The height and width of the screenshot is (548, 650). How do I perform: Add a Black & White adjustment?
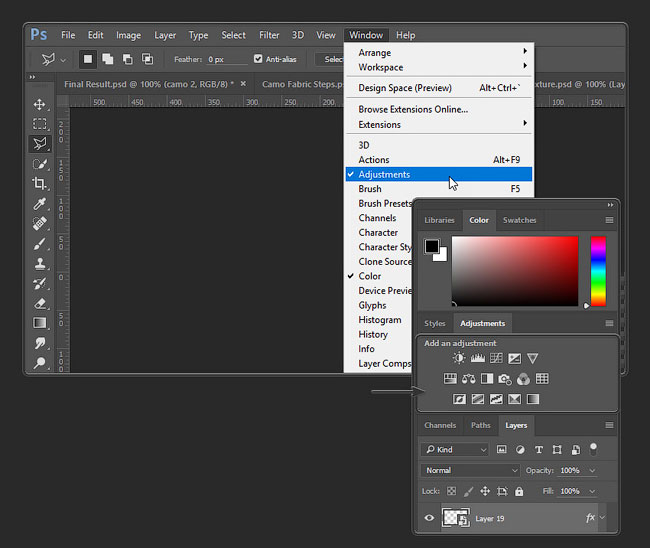coord(487,378)
